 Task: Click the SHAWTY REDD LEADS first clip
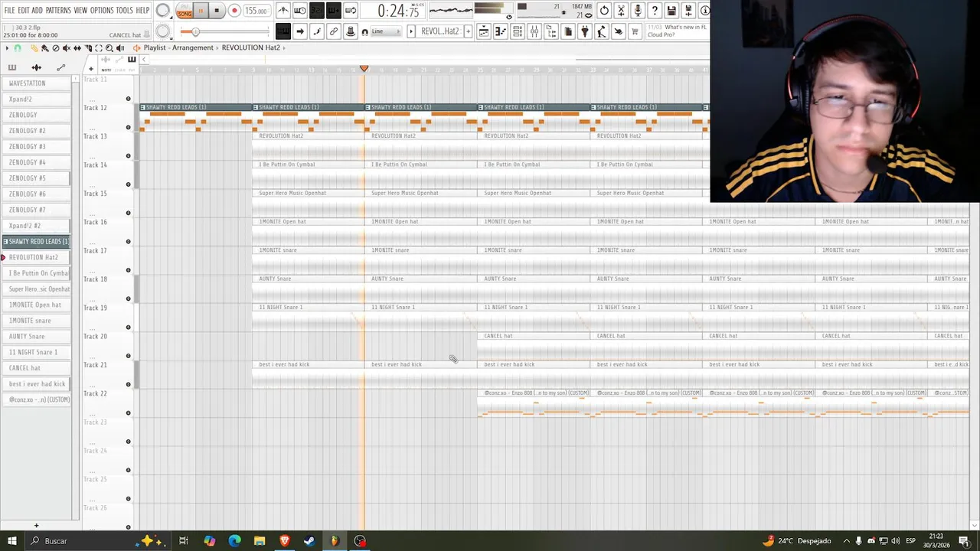tap(195, 118)
